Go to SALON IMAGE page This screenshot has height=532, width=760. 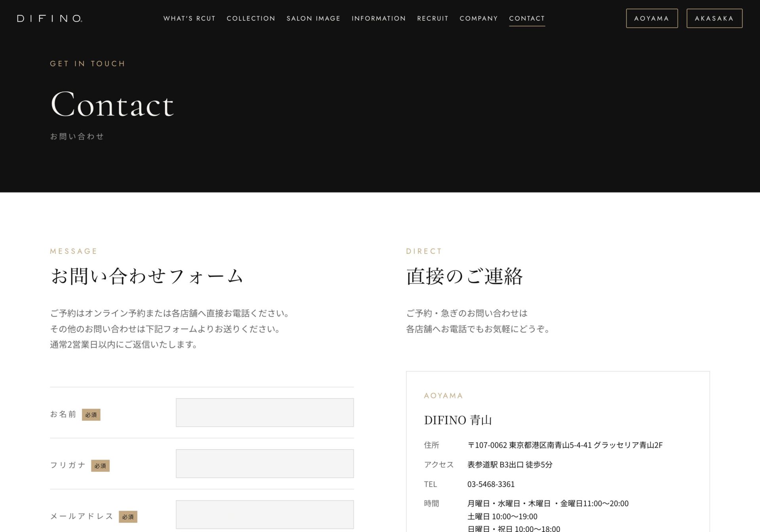tap(313, 18)
